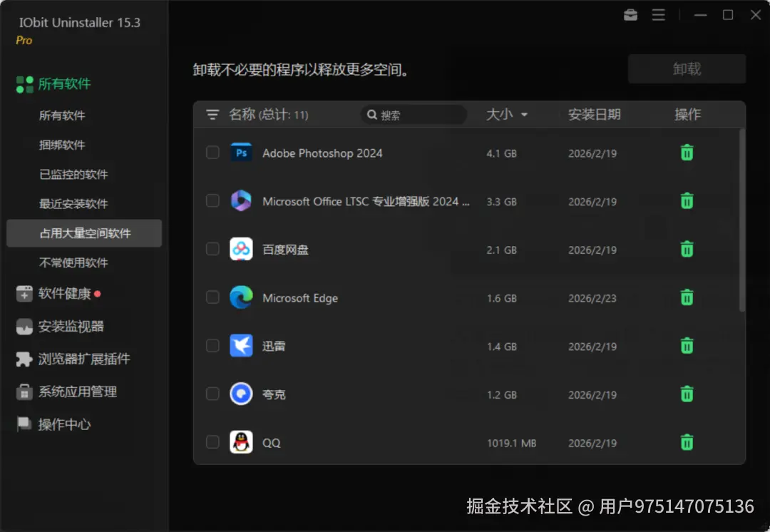Click the QQ penguin app icon
The image size is (770, 532).
(241, 442)
